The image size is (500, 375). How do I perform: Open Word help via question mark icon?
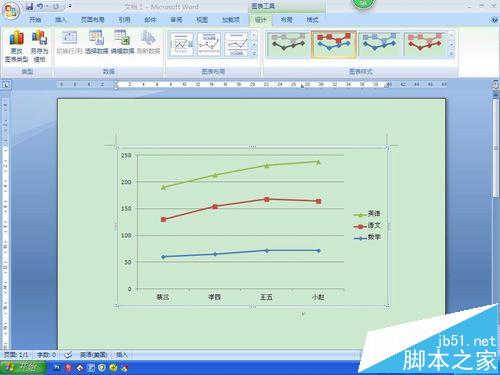[494, 20]
